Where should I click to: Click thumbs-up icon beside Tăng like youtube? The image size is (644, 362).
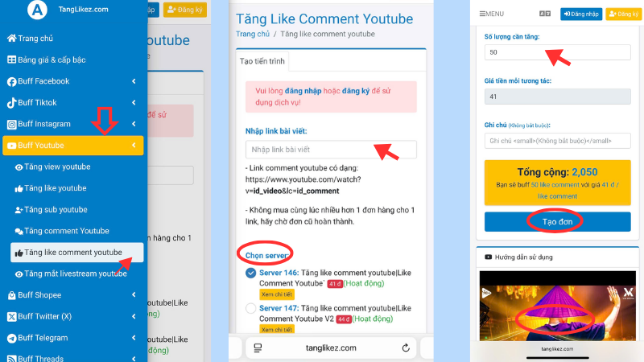coord(19,189)
